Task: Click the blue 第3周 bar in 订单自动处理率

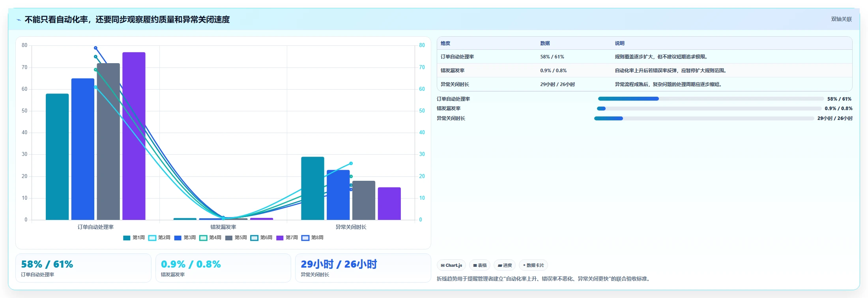Action: 83,149
